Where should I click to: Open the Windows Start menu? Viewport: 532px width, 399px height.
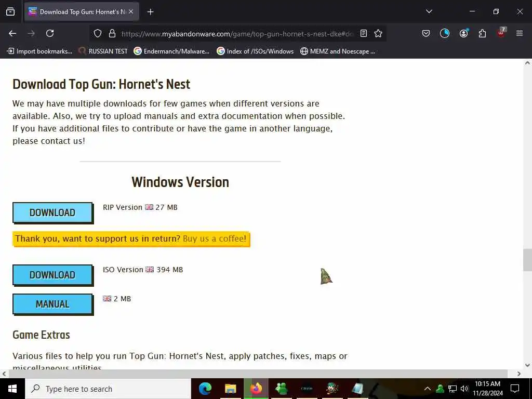12,389
